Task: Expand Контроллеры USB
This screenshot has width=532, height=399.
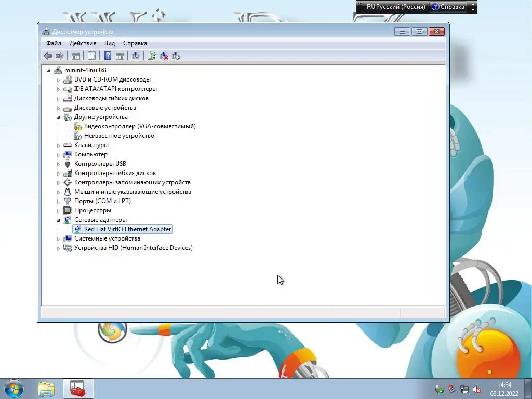Action: [58, 164]
